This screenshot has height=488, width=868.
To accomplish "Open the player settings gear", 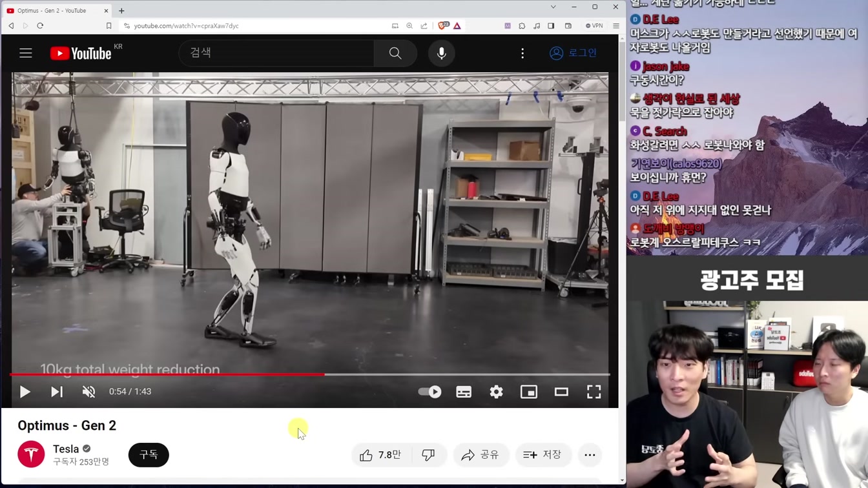I will pyautogui.click(x=496, y=392).
